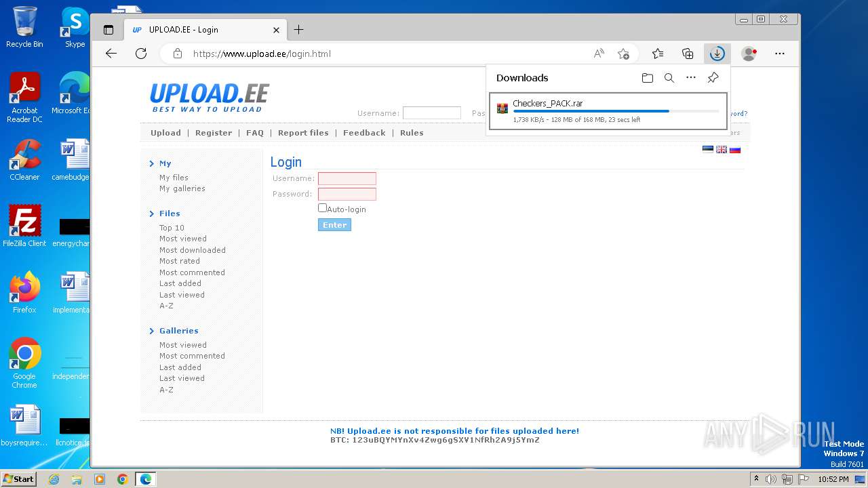
Task: Go back with the browser back arrow
Action: [x=111, y=54]
